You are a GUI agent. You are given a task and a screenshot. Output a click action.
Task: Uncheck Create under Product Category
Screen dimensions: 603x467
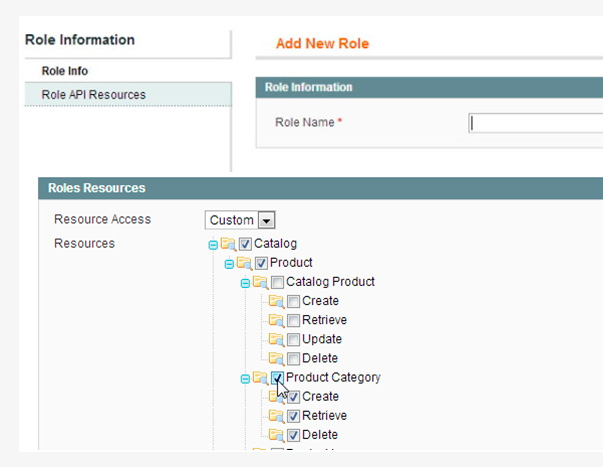(x=293, y=397)
